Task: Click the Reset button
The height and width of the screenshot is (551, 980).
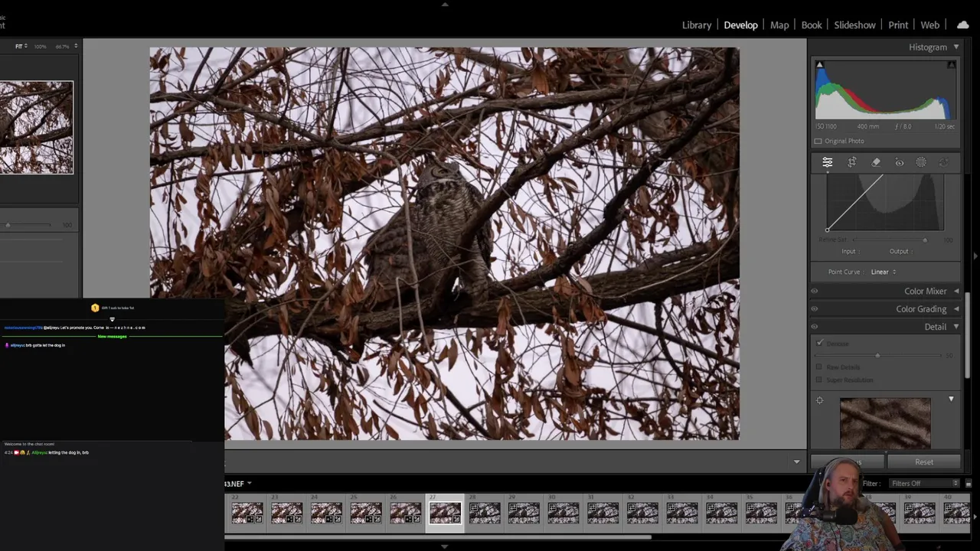Action: pyautogui.click(x=924, y=462)
